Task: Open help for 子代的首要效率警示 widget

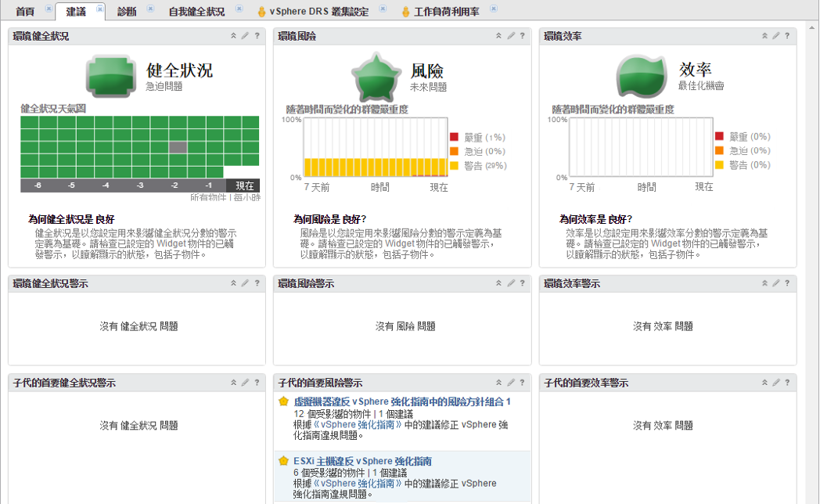Action: click(x=787, y=383)
